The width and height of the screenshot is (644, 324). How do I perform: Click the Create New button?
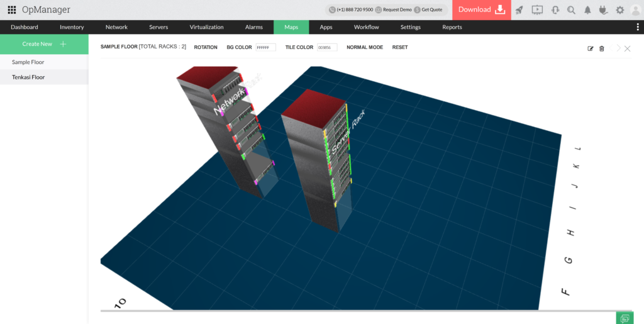pyautogui.click(x=44, y=44)
